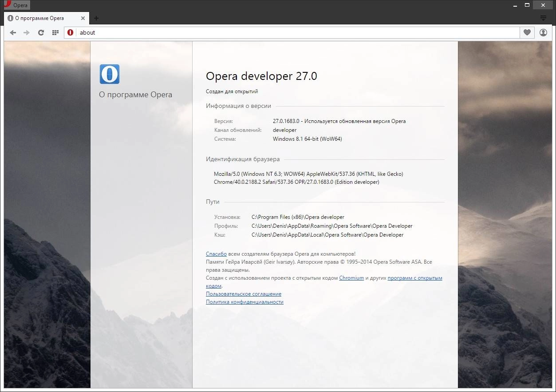Click the "О программе Opera" sidebar title

coord(135,95)
